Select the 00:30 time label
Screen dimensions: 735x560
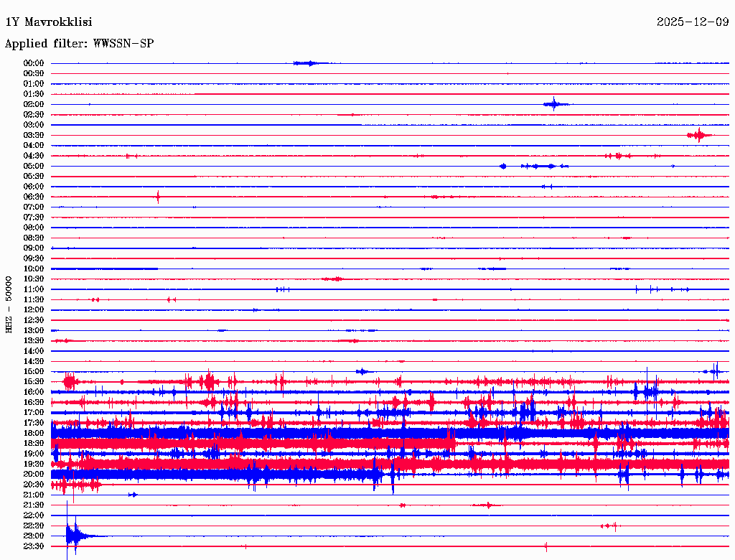pyautogui.click(x=34, y=74)
